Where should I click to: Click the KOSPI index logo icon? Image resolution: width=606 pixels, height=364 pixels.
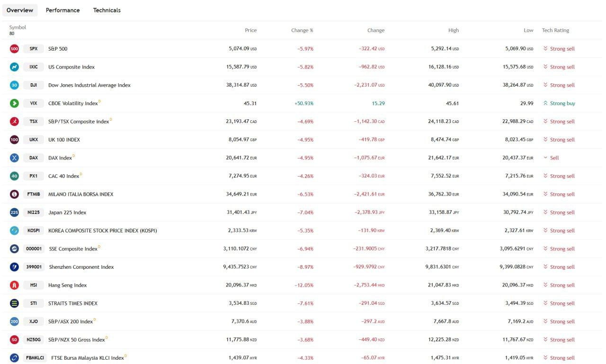click(14, 231)
